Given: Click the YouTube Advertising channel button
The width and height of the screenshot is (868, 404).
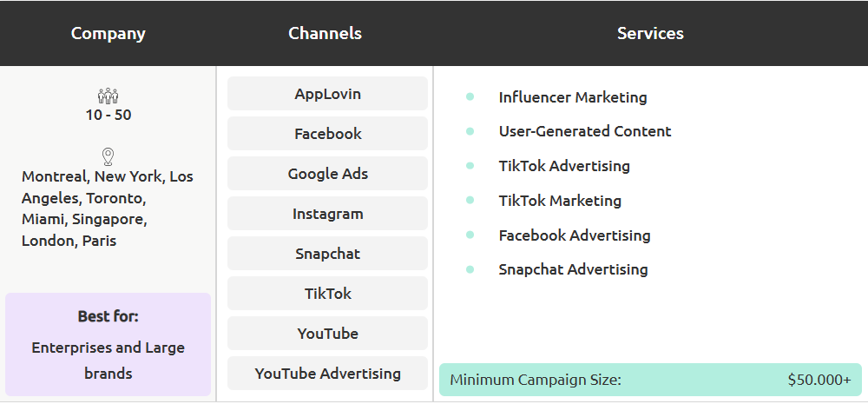Looking at the screenshot, I should pos(327,374).
